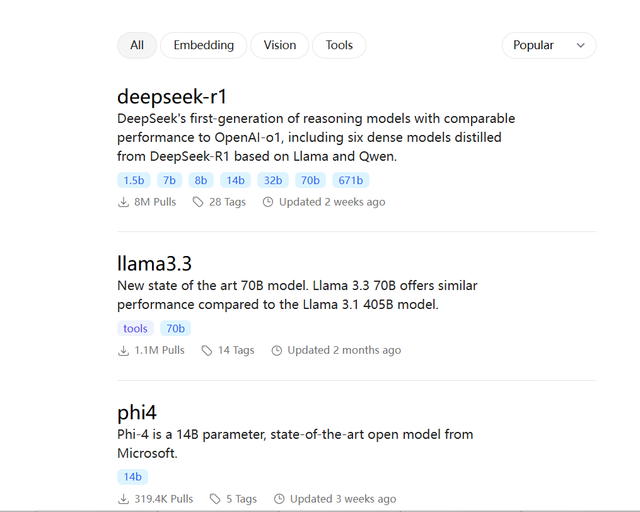Open the llama3.3 model link
640x512 pixels.
tap(154, 264)
